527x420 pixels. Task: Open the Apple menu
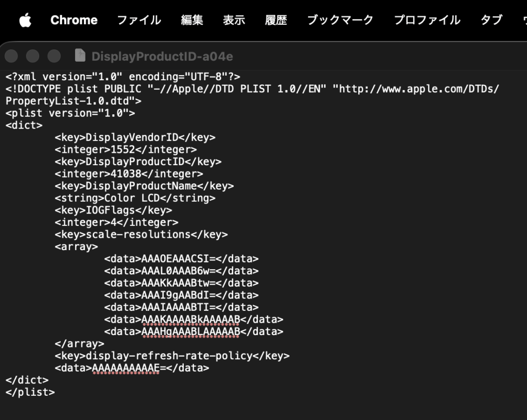[25, 20]
